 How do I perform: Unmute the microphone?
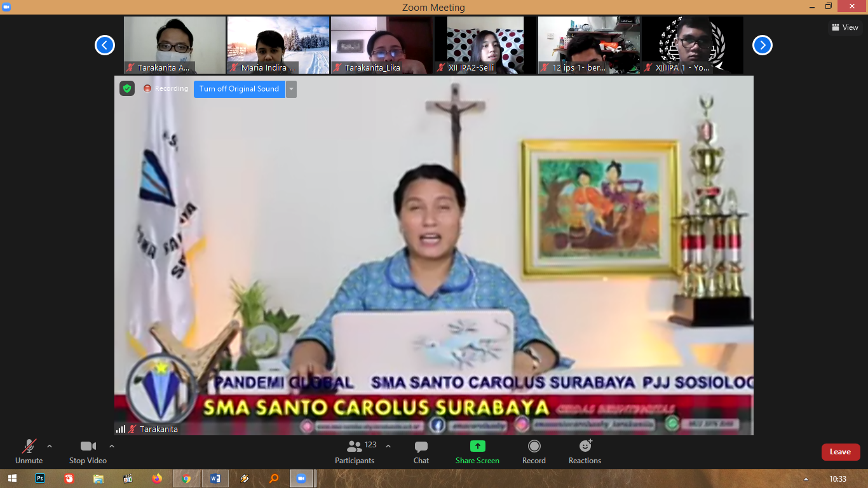tap(29, 451)
